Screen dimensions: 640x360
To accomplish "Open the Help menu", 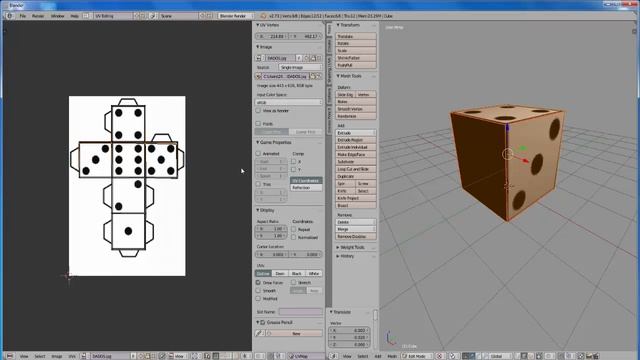I will (x=74, y=16).
